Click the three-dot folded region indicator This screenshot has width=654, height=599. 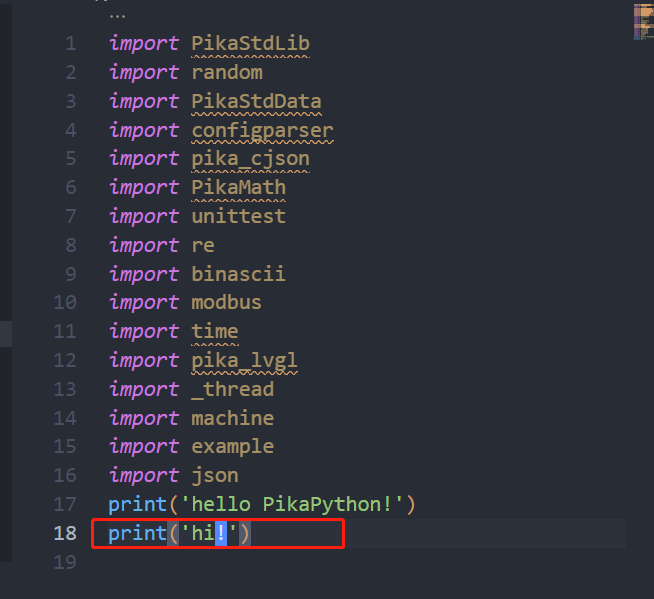tap(117, 17)
